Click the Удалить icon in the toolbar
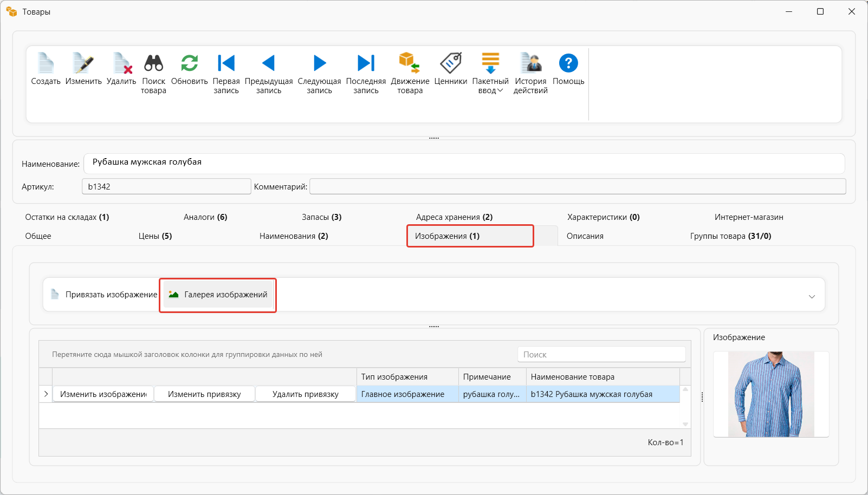868x495 pixels. click(x=121, y=63)
